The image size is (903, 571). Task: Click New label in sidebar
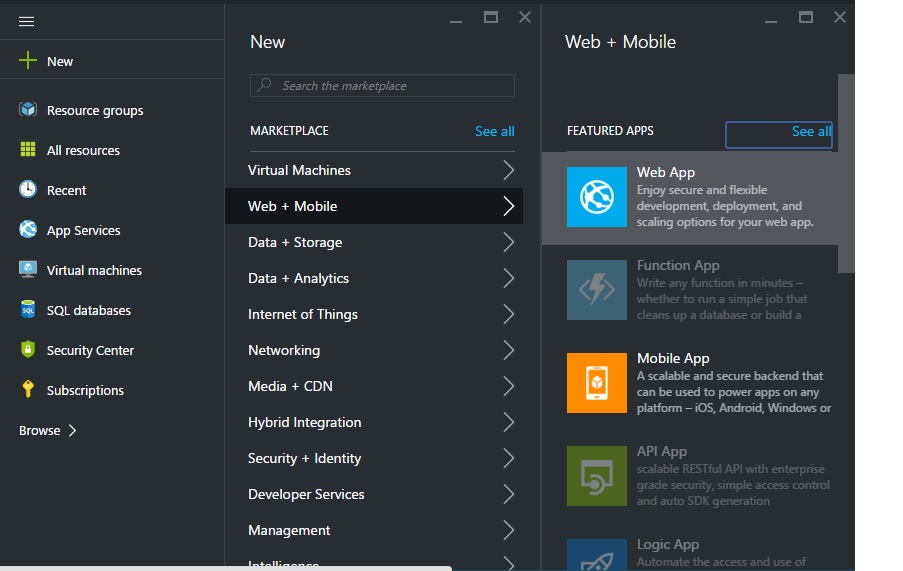point(60,62)
